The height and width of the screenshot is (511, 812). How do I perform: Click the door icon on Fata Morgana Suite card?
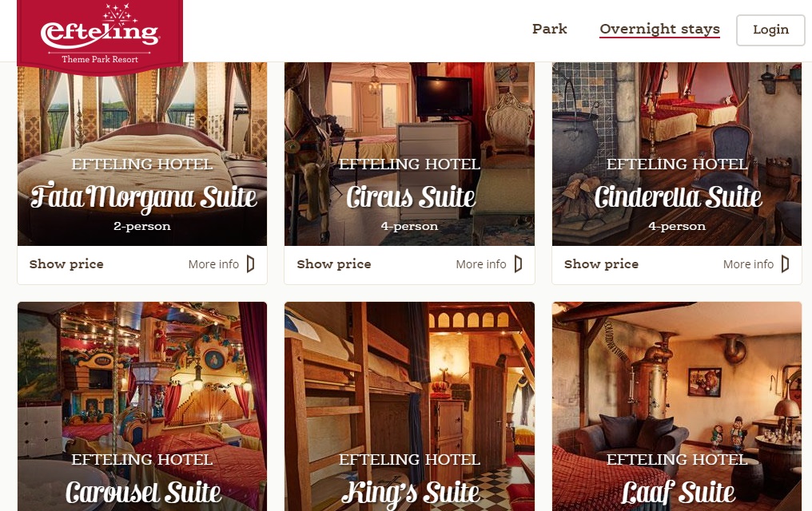click(x=251, y=263)
